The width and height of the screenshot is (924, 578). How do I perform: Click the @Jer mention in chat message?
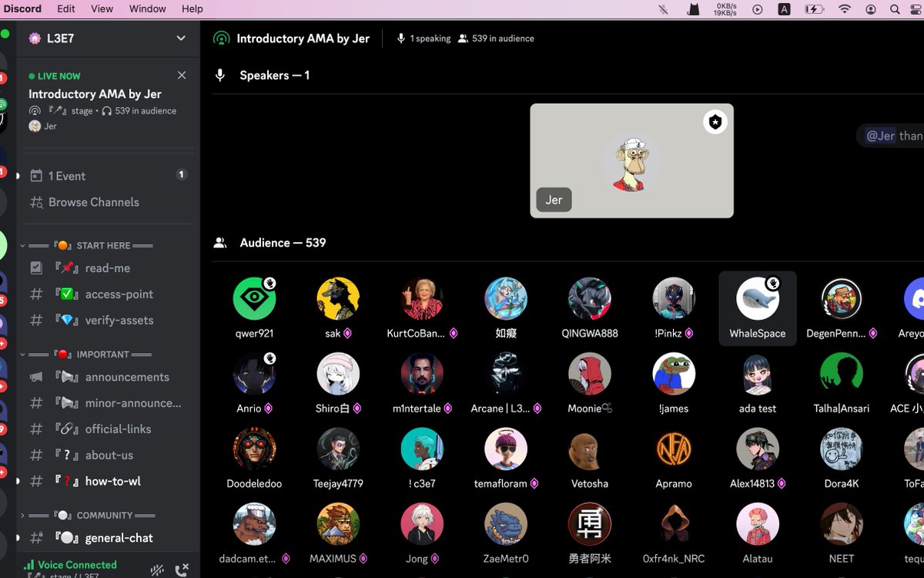click(881, 136)
